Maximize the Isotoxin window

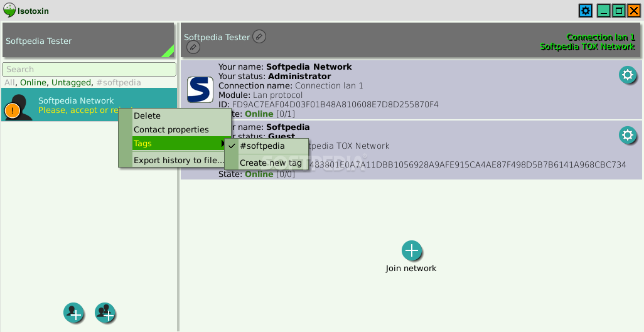pyautogui.click(x=619, y=11)
